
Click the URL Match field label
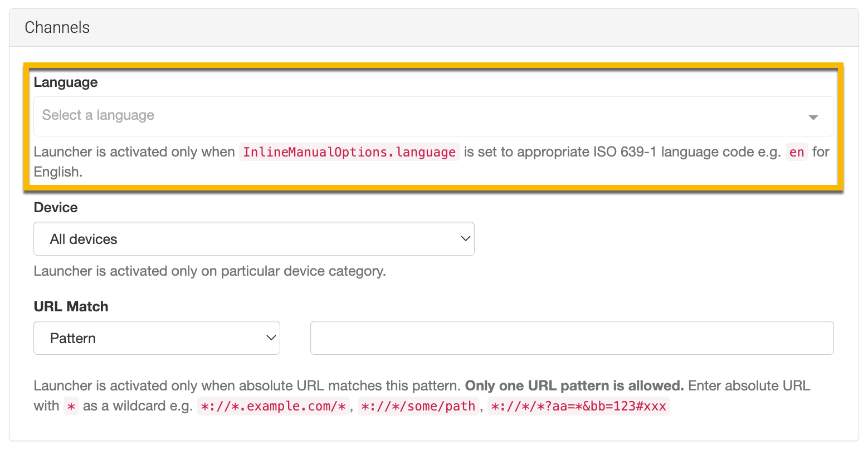pyautogui.click(x=71, y=307)
